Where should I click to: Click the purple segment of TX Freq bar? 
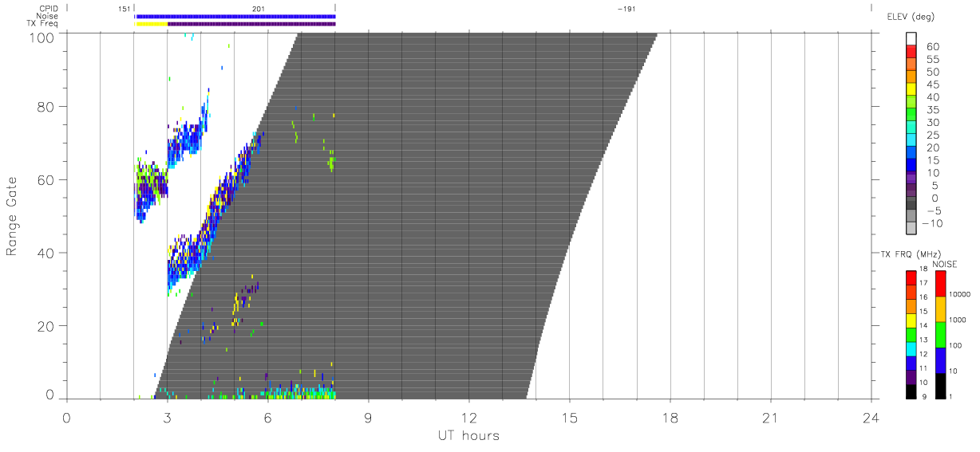tap(251, 24)
